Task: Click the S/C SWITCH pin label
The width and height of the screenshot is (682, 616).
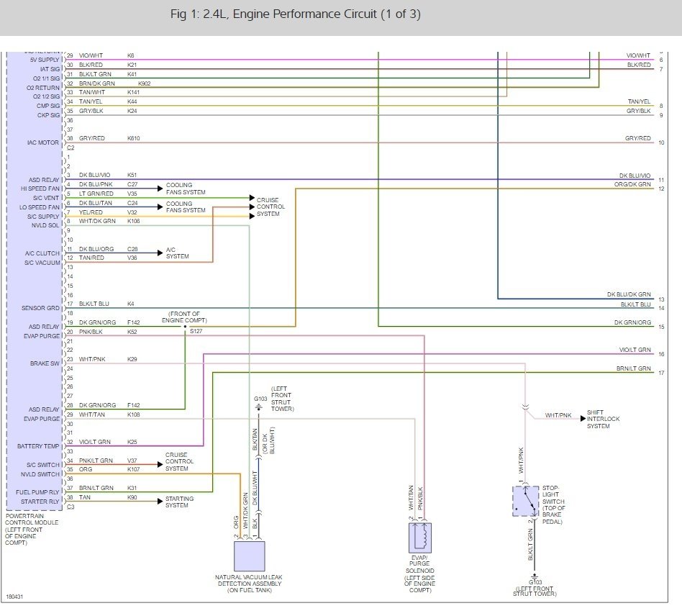Action: pos(43,465)
